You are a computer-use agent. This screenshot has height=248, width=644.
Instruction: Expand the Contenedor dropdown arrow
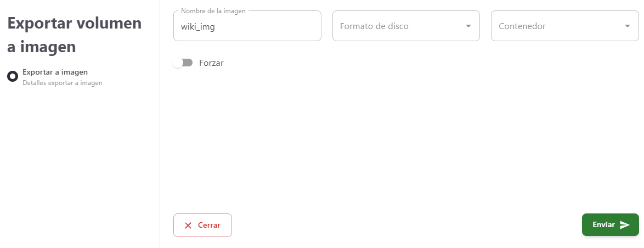627,26
